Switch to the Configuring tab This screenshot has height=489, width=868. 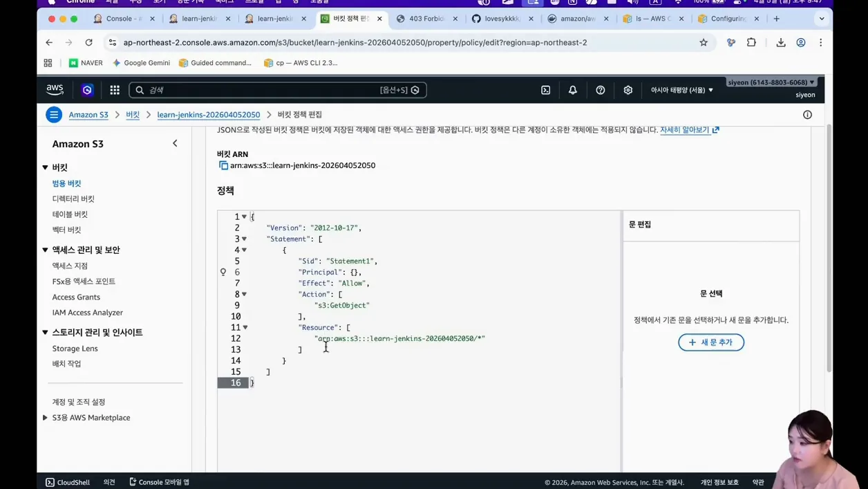pyautogui.click(x=729, y=19)
